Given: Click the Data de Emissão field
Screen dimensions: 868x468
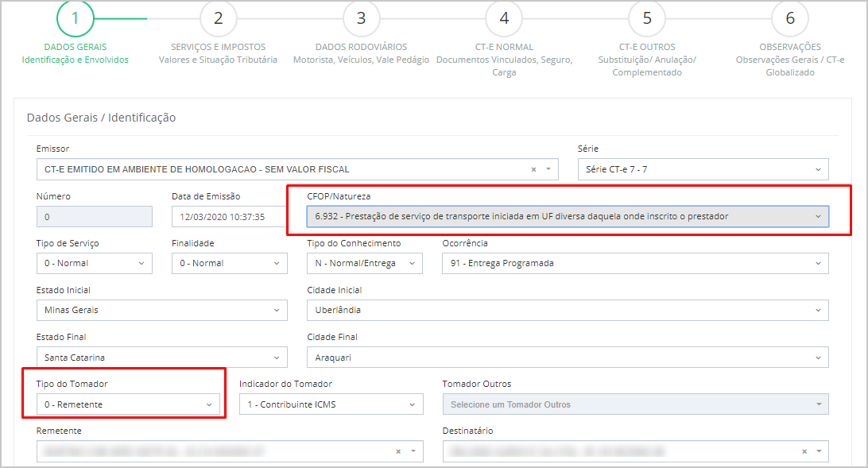Looking at the screenshot, I should [x=229, y=217].
